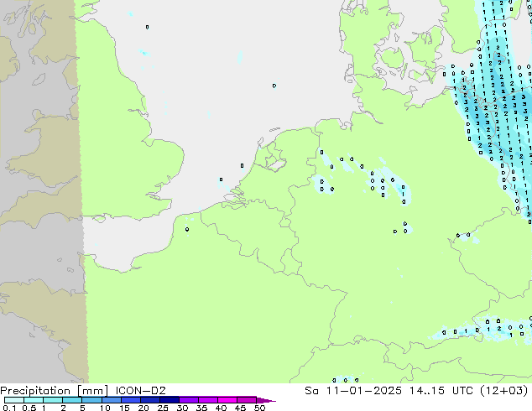Click the '0.1' legend scale value

pyautogui.click(x=9, y=408)
